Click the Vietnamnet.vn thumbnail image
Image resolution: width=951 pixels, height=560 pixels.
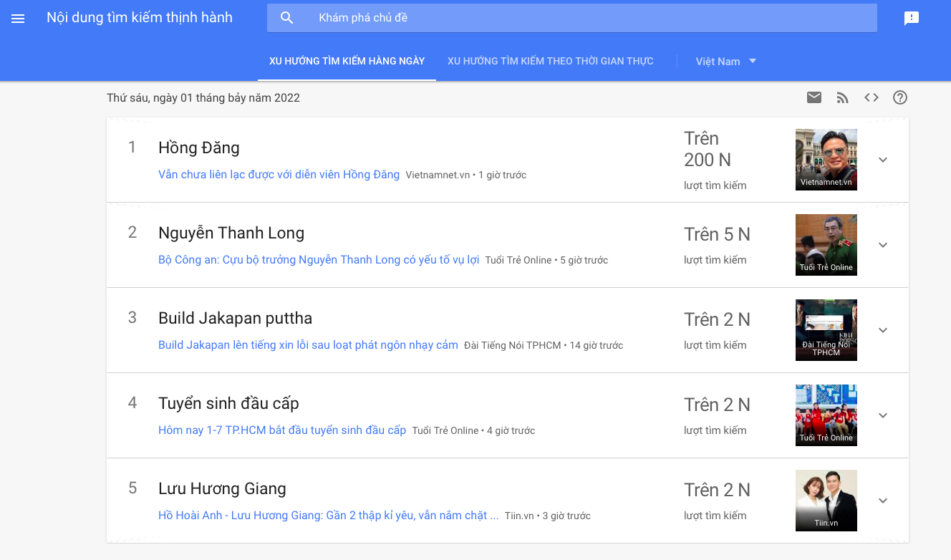826,160
